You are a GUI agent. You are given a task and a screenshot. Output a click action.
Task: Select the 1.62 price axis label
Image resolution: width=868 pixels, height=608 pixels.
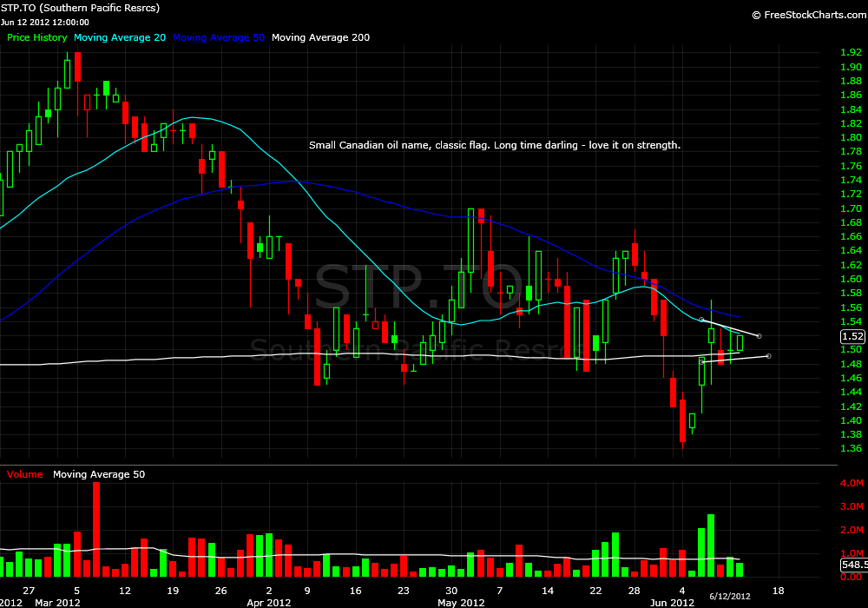tap(851, 265)
